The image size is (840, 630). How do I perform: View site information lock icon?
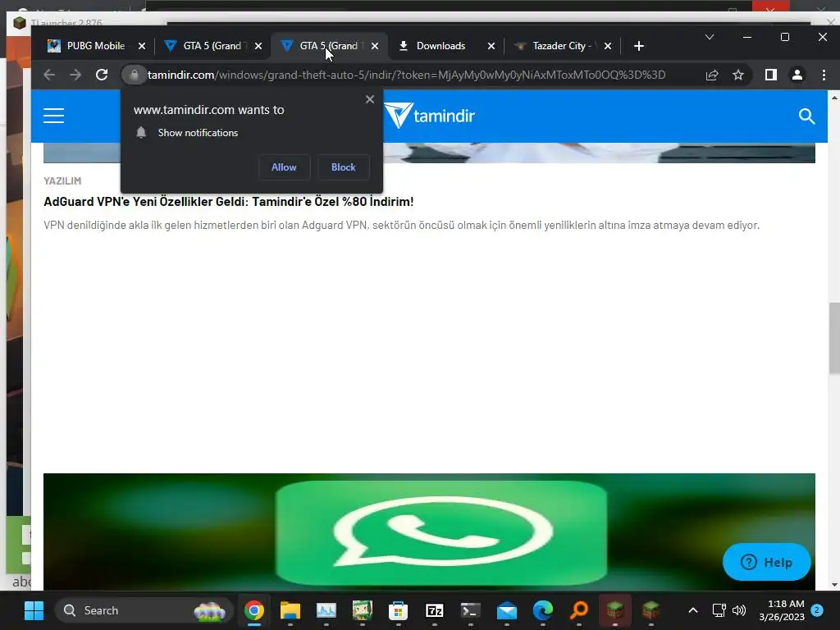[x=135, y=75]
